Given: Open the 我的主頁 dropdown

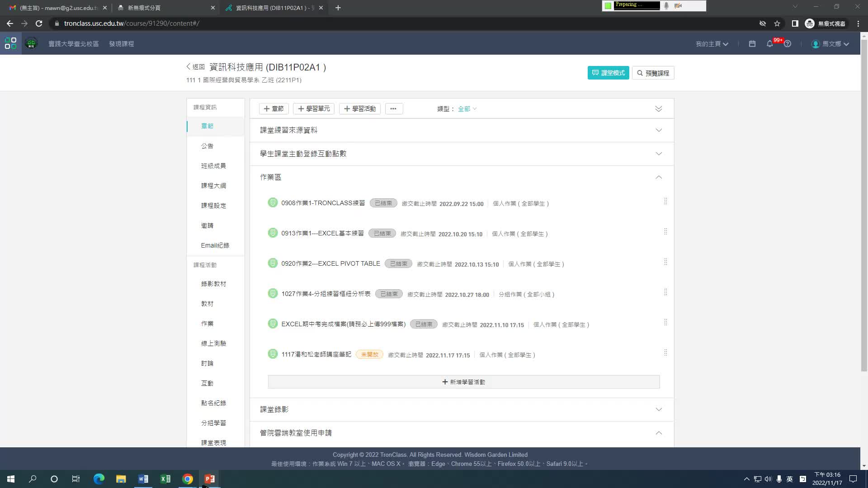Looking at the screenshot, I should (712, 44).
